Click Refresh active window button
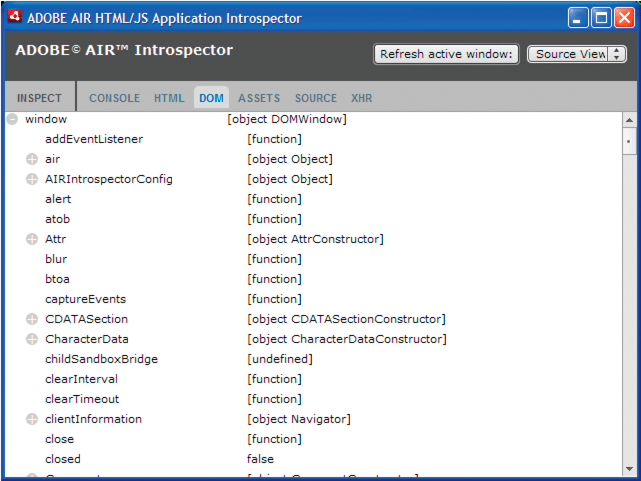This screenshot has width=641, height=481. click(x=446, y=54)
